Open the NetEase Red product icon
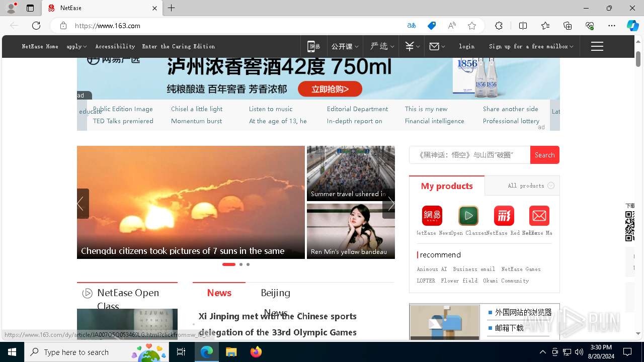 click(x=504, y=216)
